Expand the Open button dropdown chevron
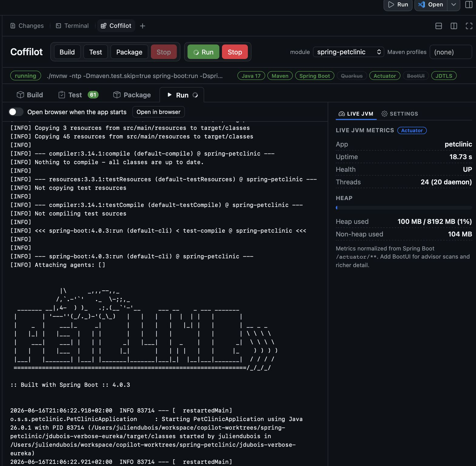Image resolution: width=476 pixels, height=466 pixels. coord(454,5)
